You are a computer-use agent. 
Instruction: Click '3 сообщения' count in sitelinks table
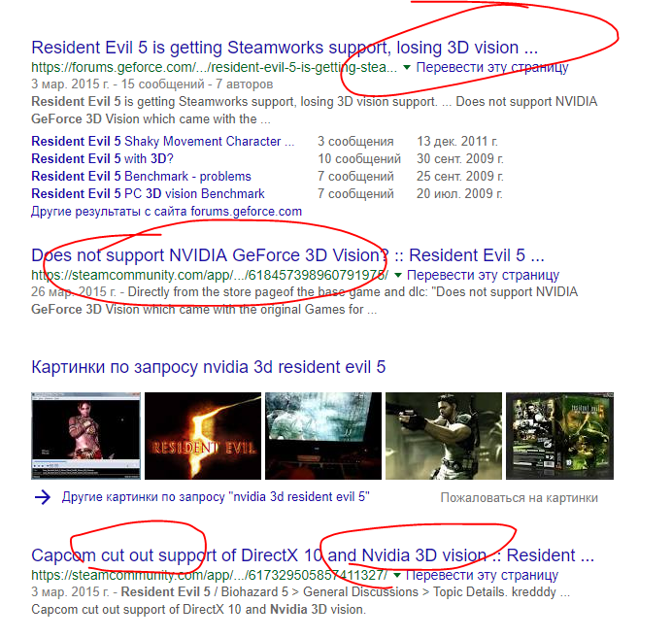point(355,142)
